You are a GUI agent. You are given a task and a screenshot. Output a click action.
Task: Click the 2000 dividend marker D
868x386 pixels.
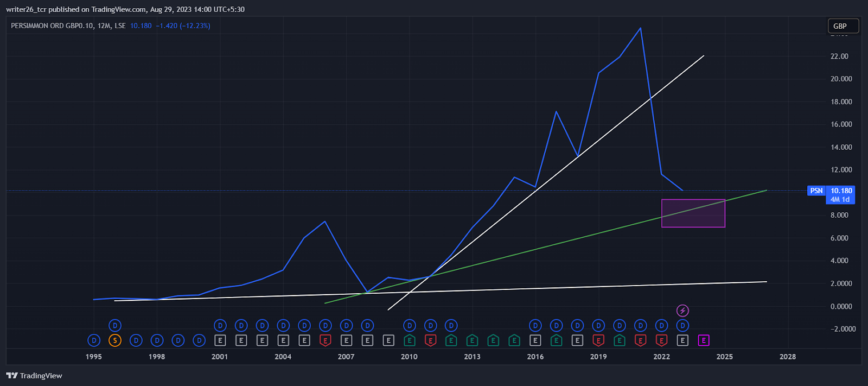(x=199, y=340)
